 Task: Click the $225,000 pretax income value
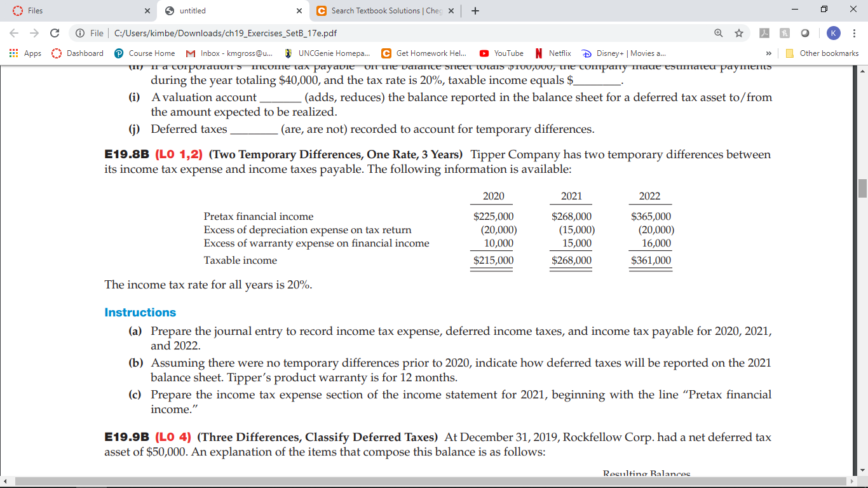(x=494, y=217)
